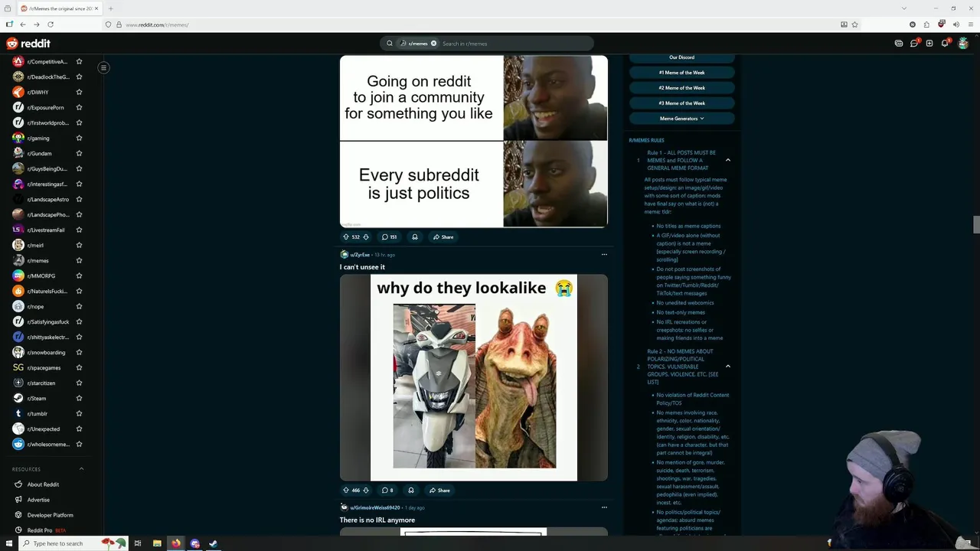Open the '#3 Meme of the Week' button
This screenshot has height=551, width=980.
point(681,103)
